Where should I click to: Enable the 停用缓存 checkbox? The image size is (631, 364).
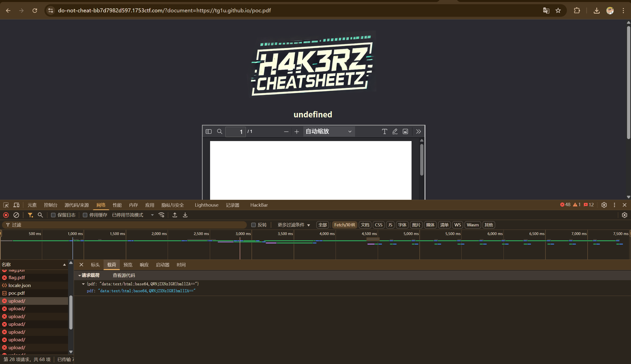[x=85, y=215]
